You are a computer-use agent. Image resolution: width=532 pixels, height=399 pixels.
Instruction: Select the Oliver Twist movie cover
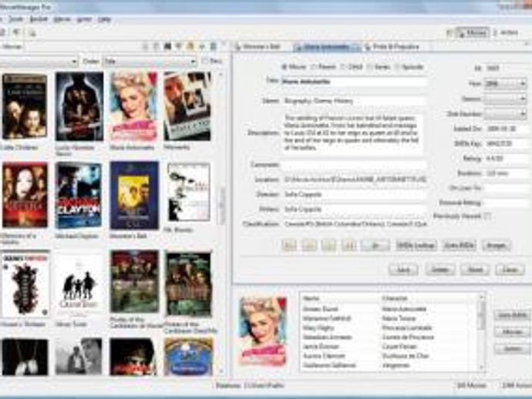(79, 283)
